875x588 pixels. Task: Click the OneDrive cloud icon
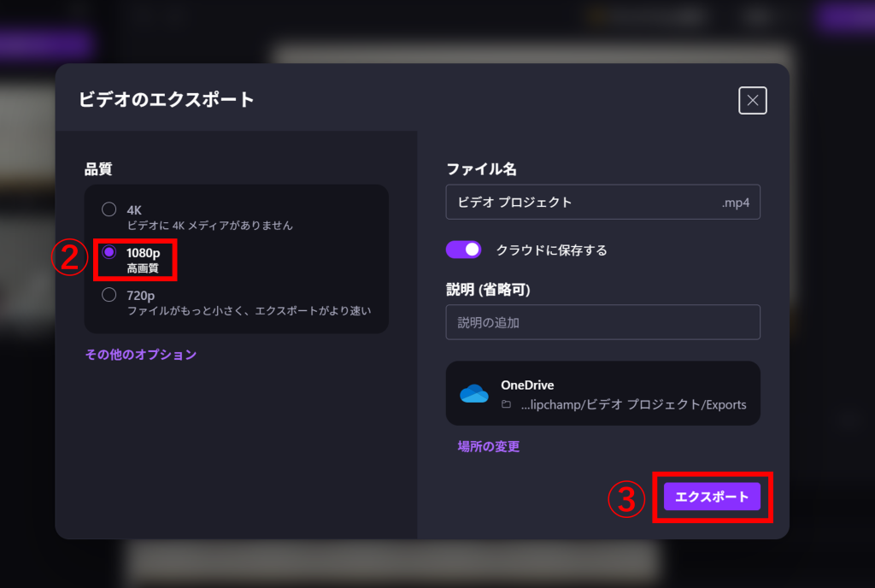(x=473, y=393)
